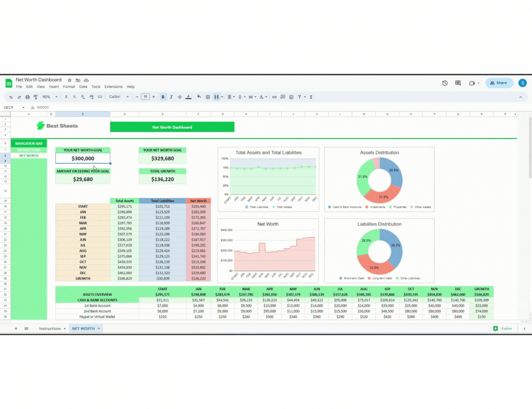Viewport: 532px width, 409px height.
Task: Toggle italic formatting
Action: [171, 97]
